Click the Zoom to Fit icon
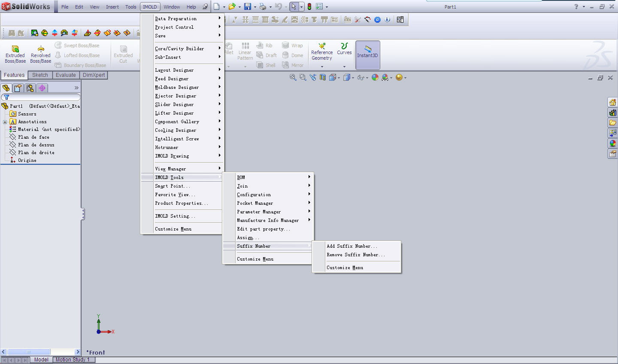The height and width of the screenshot is (364, 618). tap(293, 77)
